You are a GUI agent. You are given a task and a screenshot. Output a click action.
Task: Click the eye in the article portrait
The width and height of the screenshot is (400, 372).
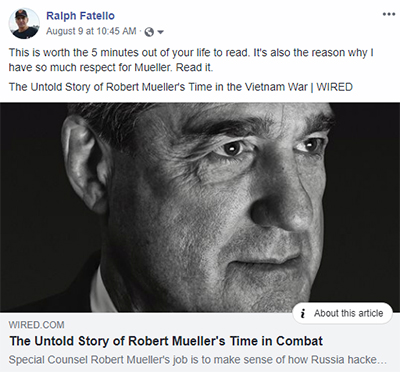click(x=233, y=148)
